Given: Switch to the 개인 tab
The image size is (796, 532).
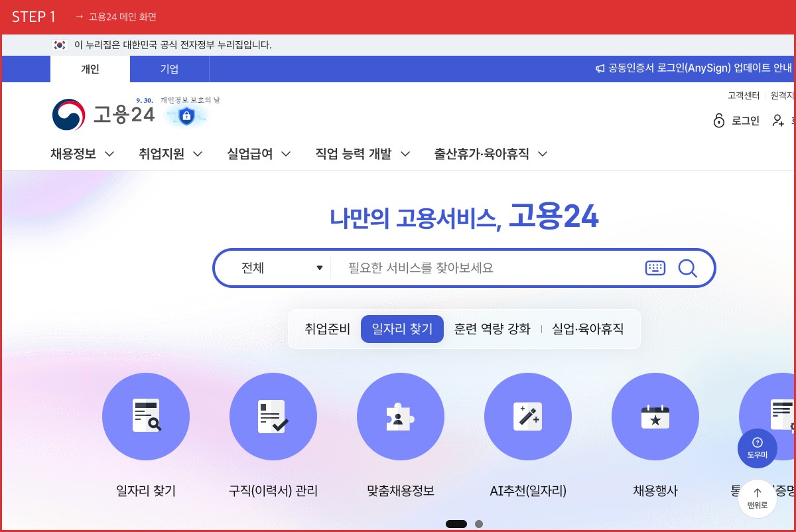Looking at the screenshot, I should point(90,69).
